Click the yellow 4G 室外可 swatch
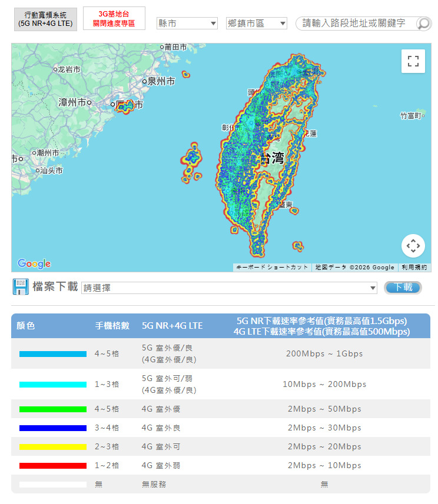 (x=53, y=447)
